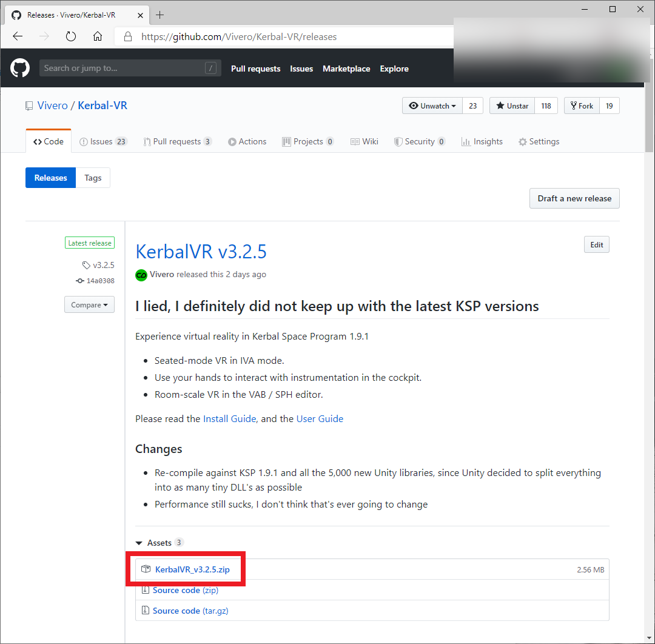655x644 pixels.
Task: Click the commit icon beside 14a0308
Action: click(x=79, y=281)
